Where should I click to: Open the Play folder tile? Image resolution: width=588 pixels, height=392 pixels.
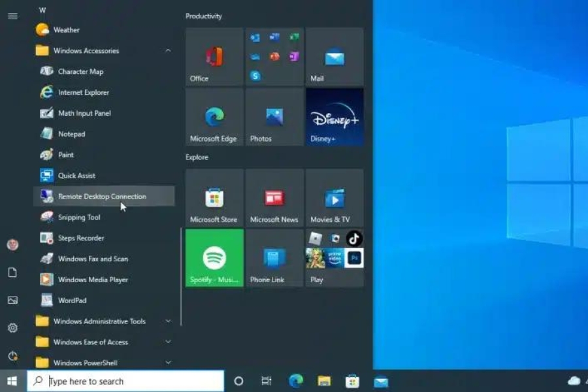(335, 258)
